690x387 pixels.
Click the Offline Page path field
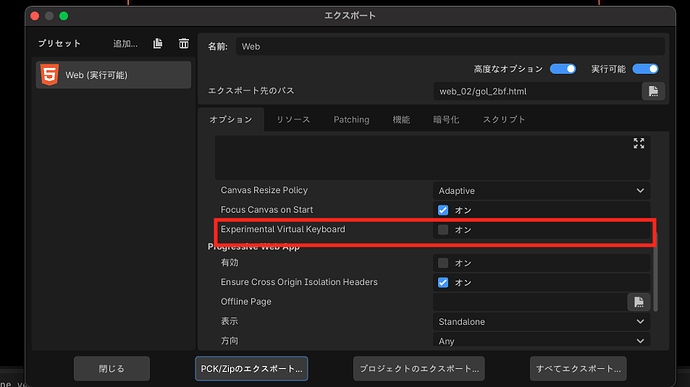pos(529,302)
